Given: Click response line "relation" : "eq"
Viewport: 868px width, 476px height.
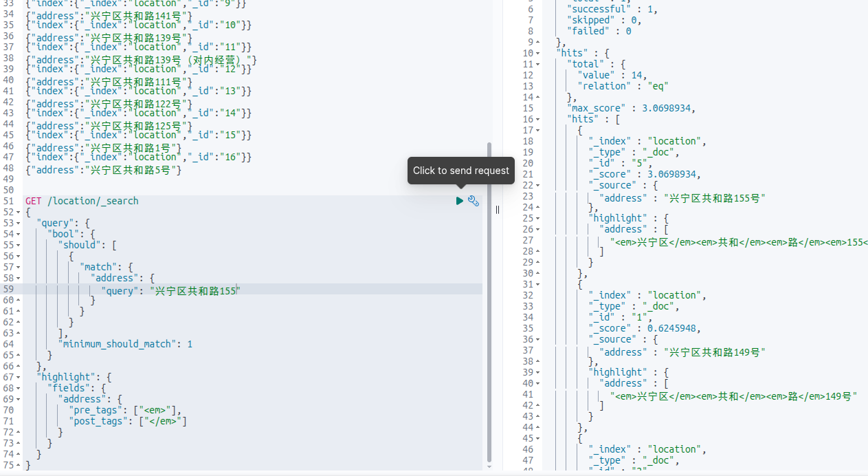Looking at the screenshot, I should point(623,86).
